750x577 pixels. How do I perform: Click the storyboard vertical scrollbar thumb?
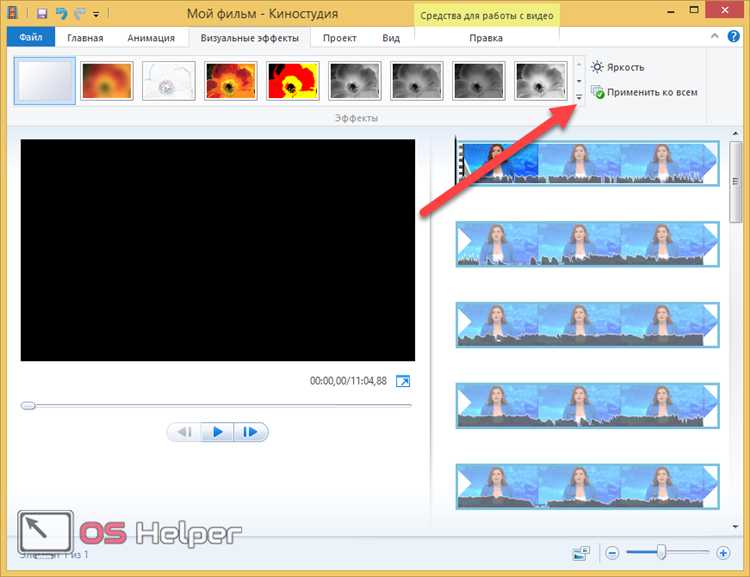tap(735, 182)
